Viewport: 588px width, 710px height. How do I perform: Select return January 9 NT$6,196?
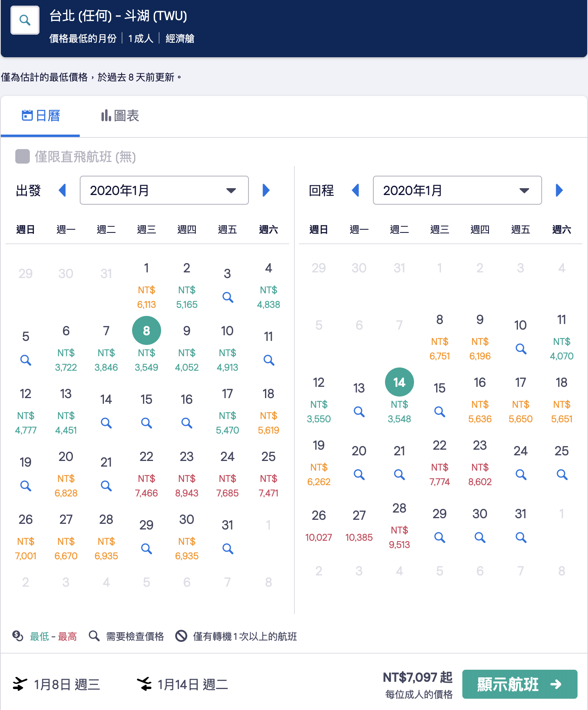coord(480,337)
